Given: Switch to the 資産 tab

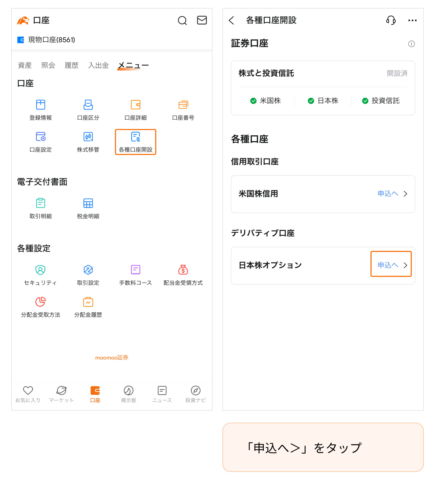Looking at the screenshot, I should pos(25,65).
